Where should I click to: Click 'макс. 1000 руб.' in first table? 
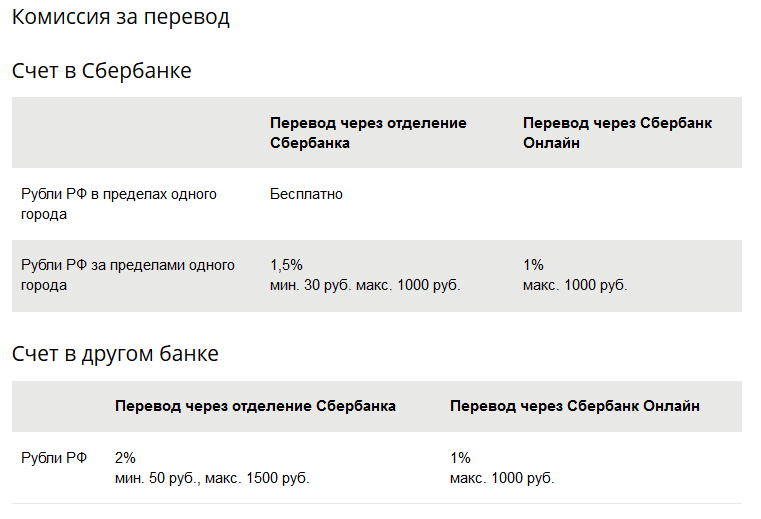click(x=575, y=285)
